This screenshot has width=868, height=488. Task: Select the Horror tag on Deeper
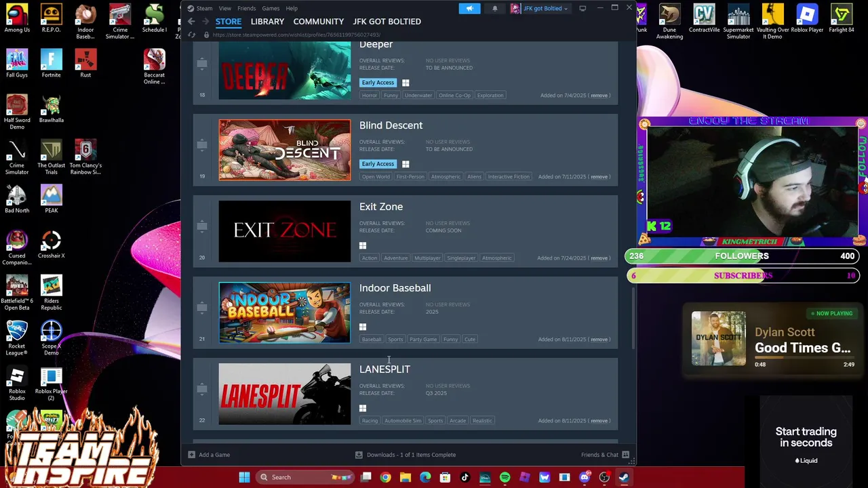(369, 96)
